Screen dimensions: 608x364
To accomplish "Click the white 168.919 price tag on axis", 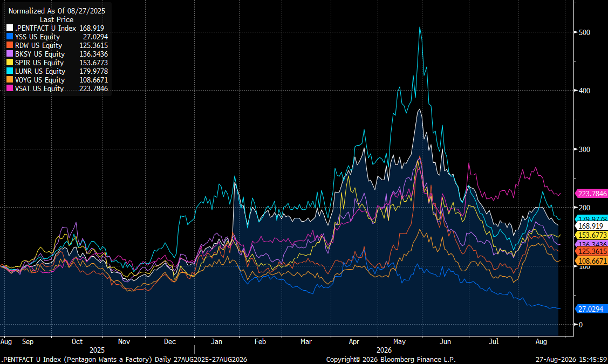I will click(591, 226).
